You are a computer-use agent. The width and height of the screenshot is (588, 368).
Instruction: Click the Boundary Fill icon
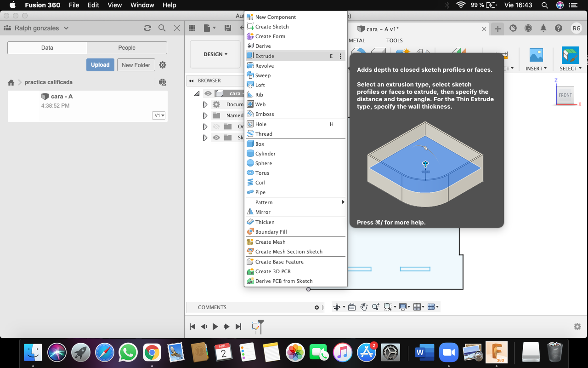pos(250,232)
